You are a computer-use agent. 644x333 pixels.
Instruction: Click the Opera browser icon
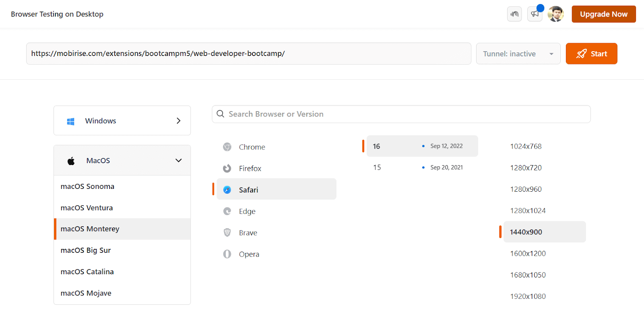227,254
